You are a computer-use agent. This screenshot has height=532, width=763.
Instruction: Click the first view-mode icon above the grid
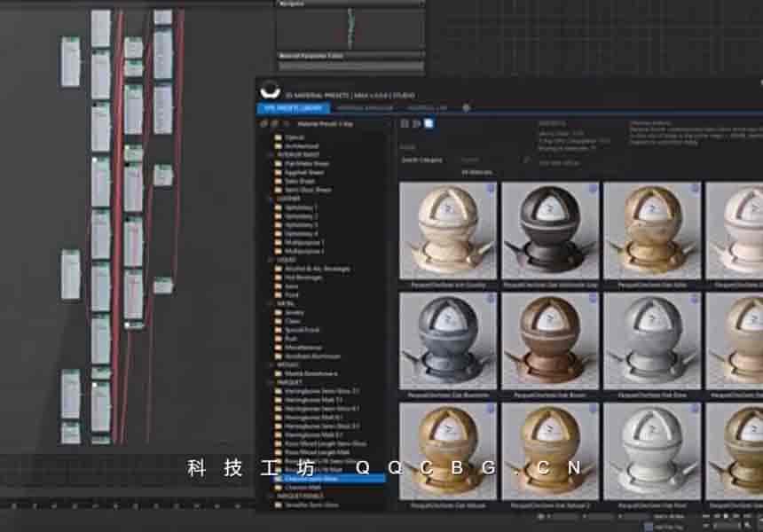pos(405,124)
